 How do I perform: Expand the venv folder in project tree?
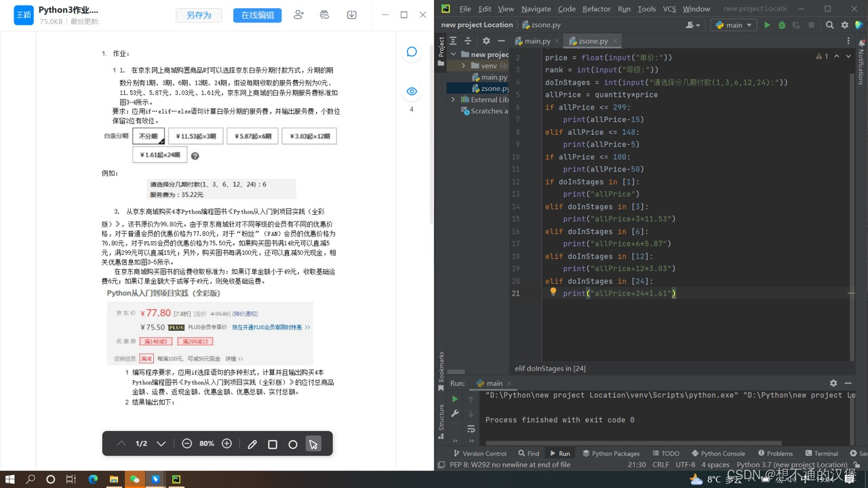tap(464, 66)
